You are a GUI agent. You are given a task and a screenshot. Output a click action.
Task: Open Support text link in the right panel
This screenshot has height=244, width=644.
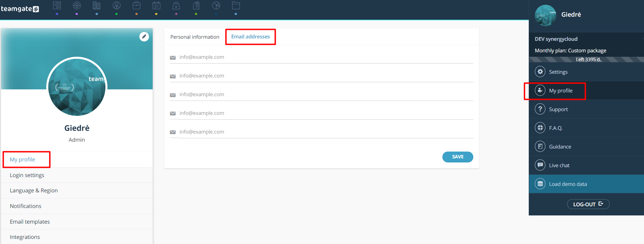558,109
